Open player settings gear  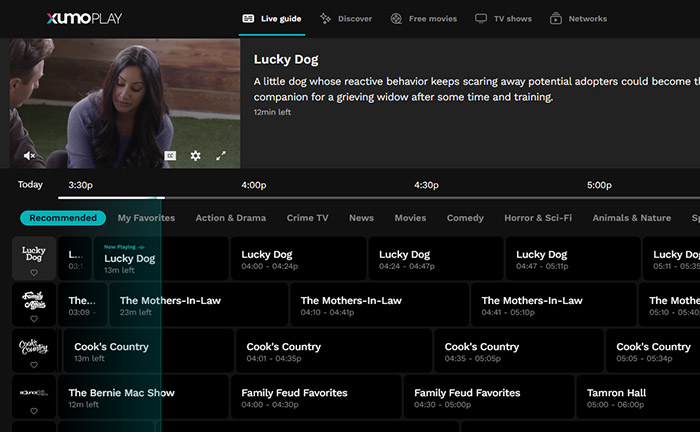[196, 156]
